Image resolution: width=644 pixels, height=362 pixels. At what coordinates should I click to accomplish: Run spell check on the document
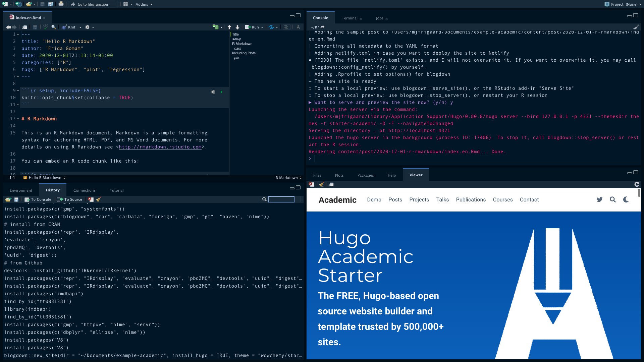pyautogui.click(x=45, y=27)
